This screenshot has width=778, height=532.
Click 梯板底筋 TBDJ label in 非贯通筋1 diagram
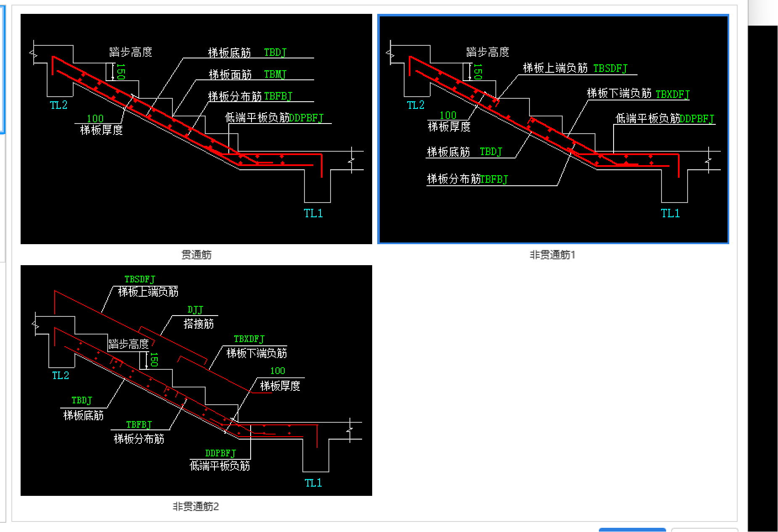pos(464,152)
